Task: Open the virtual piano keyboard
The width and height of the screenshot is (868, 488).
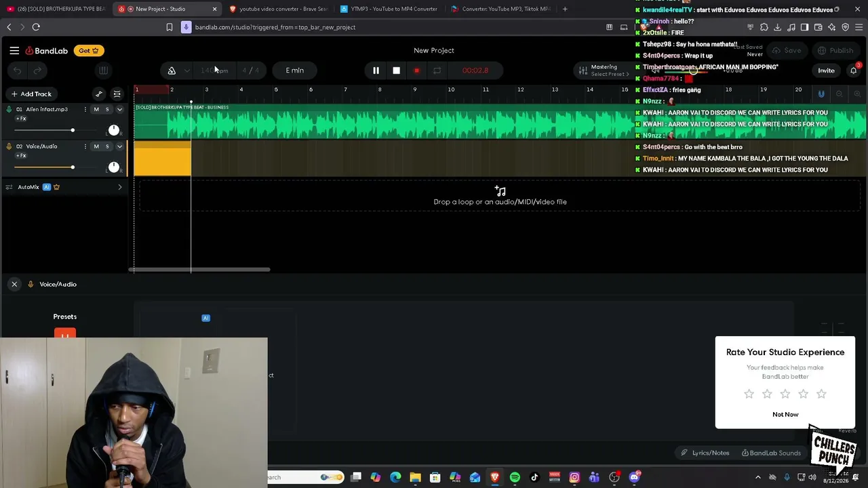Action: [103, 70]
